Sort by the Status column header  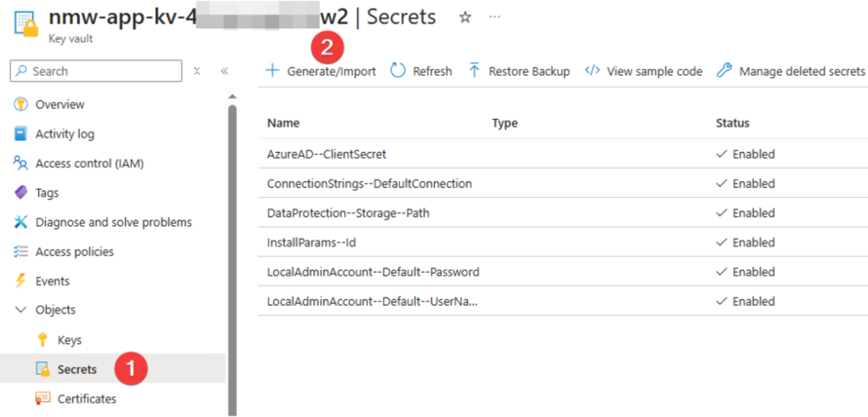coord(732,123)
